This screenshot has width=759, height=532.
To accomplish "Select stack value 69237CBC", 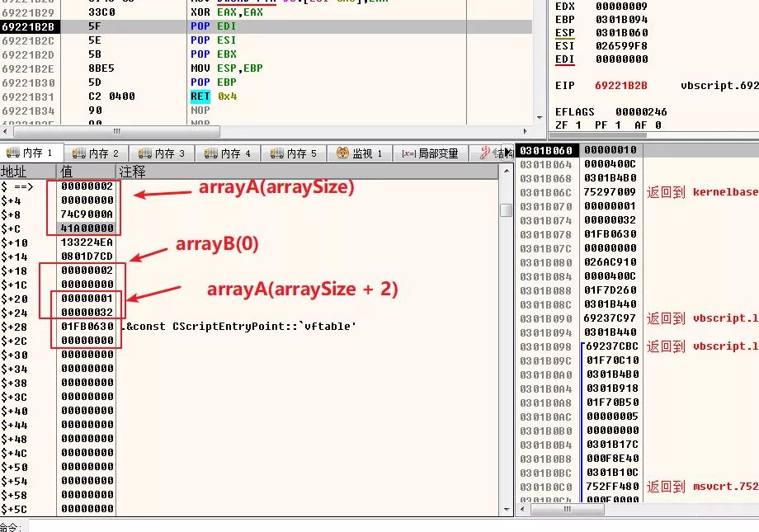I will click(x=612, y=346).
